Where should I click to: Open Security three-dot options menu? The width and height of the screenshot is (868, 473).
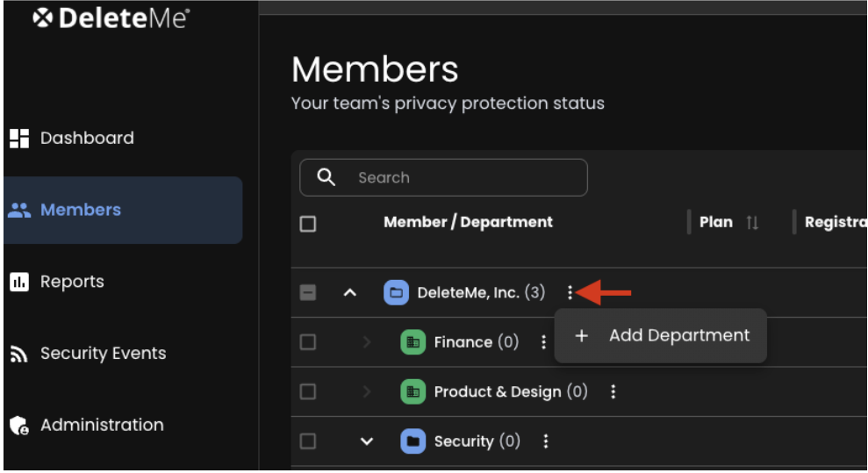tap(546, 441)
